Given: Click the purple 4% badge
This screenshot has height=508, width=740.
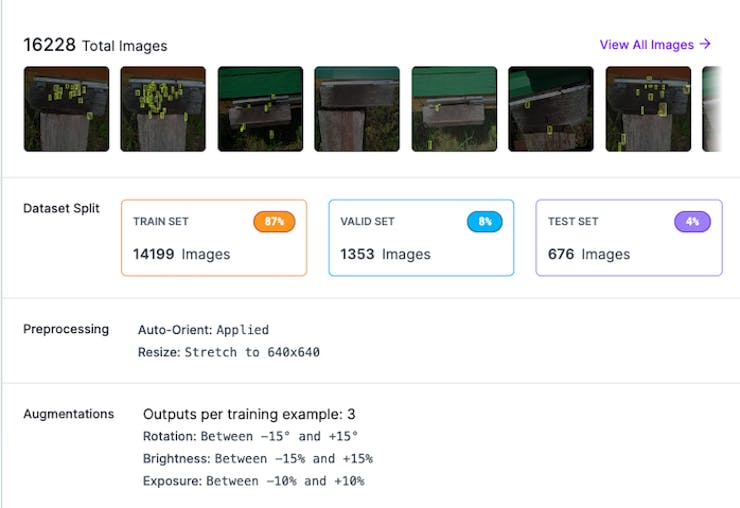Looking at the screenshot, I should coord(692,221).
